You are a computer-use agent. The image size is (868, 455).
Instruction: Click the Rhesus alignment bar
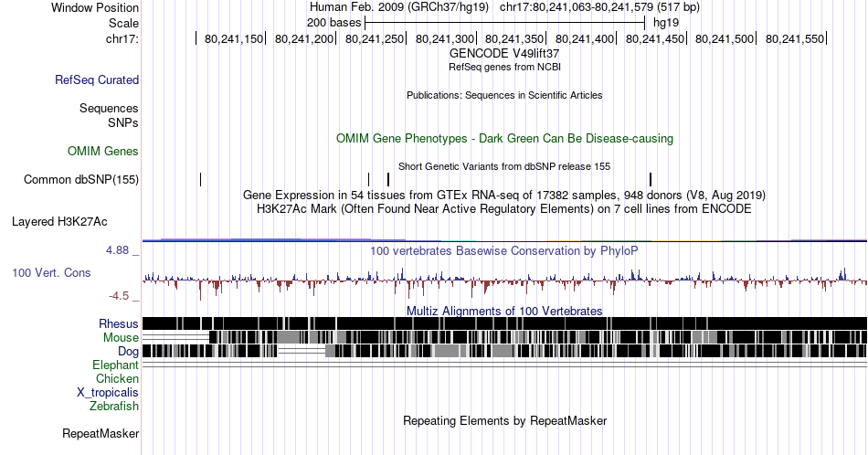click(504, 323)
